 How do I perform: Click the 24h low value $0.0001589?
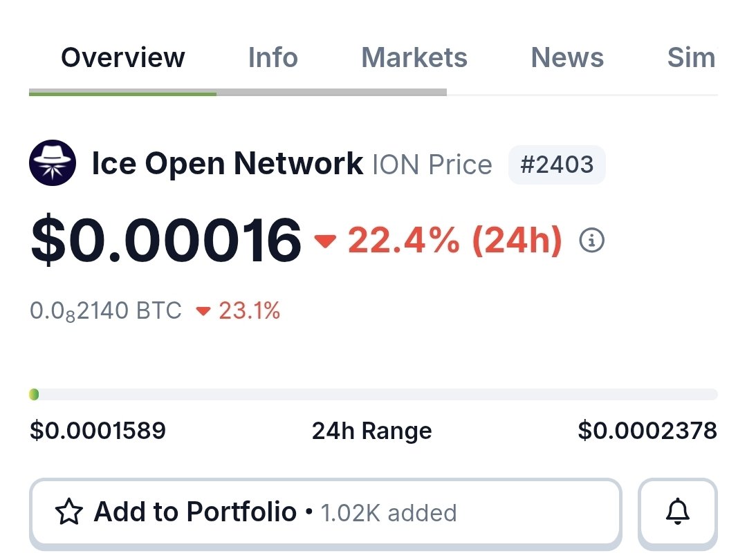pyautogui.click(x=98, y=431)
